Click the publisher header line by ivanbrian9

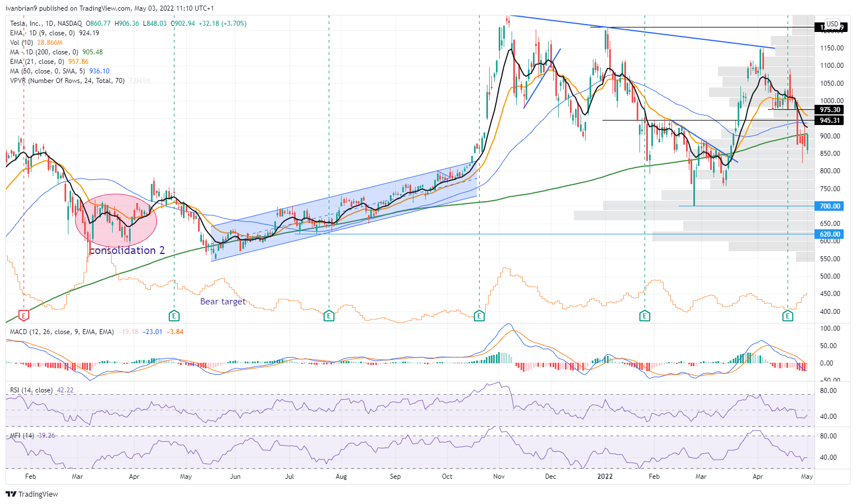point(109,8)
